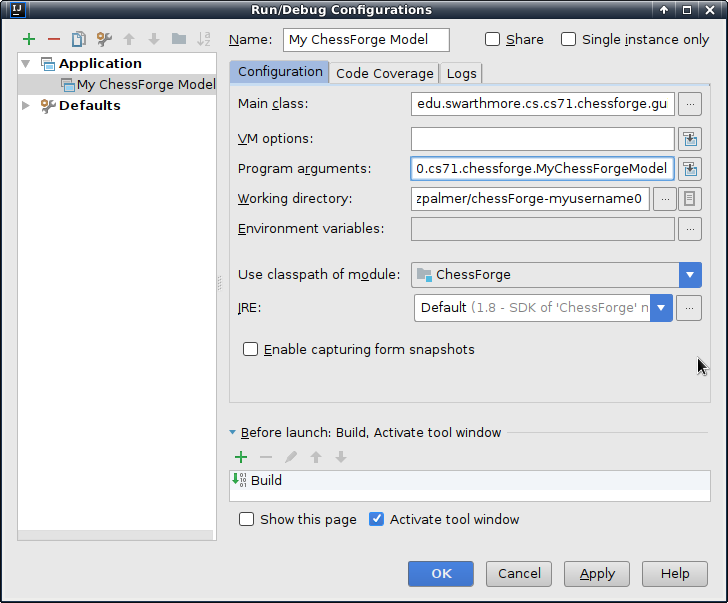Click the red minus Remove Configuration icon

[x=54, y=39]
